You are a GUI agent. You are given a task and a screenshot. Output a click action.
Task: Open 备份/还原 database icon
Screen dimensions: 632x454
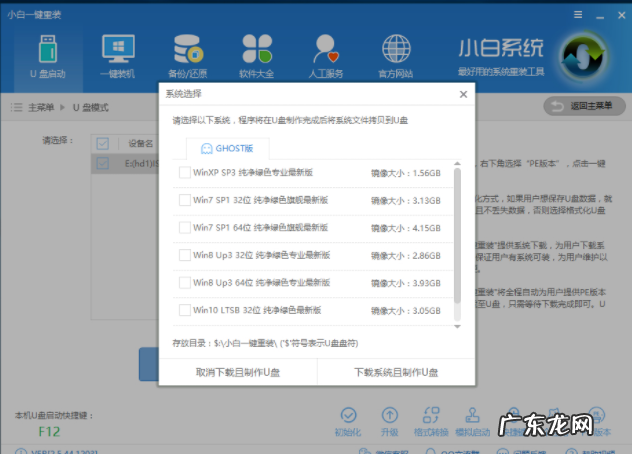click(x=188, y=56)
